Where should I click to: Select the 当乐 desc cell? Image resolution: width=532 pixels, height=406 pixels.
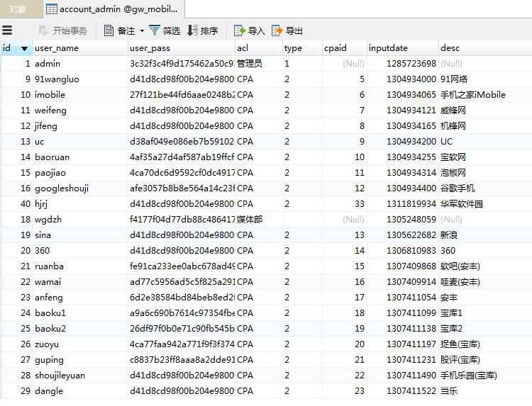tap(485, 390)
